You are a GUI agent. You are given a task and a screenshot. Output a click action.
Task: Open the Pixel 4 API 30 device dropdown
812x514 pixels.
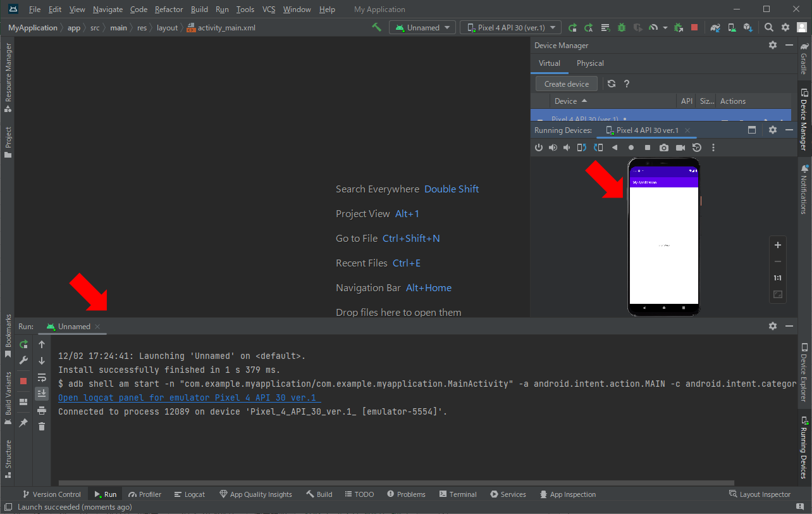tap(510, 27)
